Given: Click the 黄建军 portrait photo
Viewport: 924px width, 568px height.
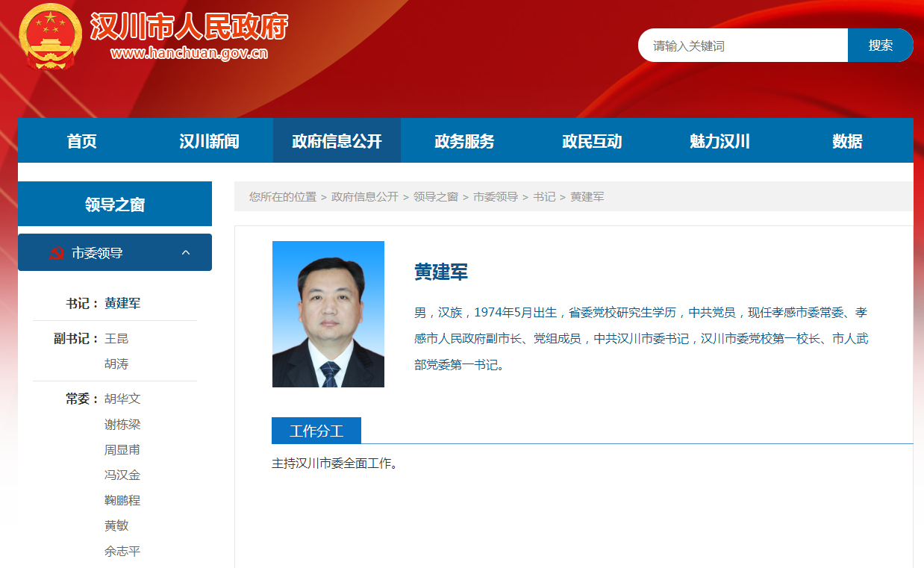Looking at the screenshot, I should (x=328, y=314).
